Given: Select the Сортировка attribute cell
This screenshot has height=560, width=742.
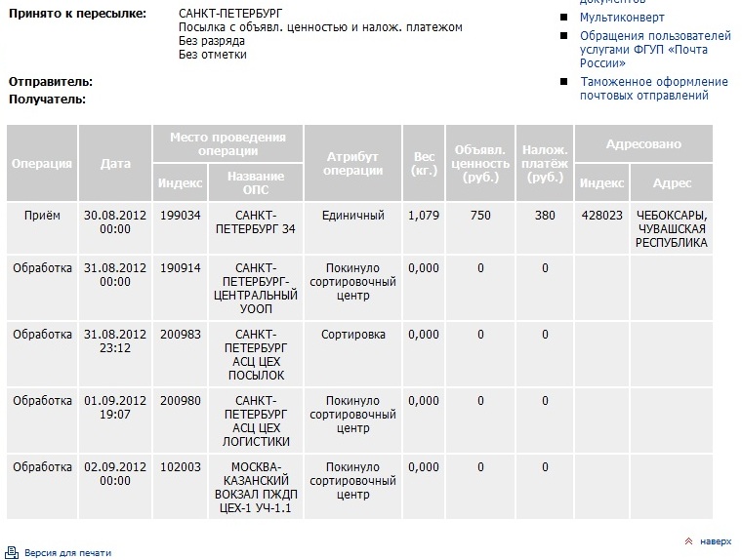Looking at the screenshot, I should pos(353,354).
